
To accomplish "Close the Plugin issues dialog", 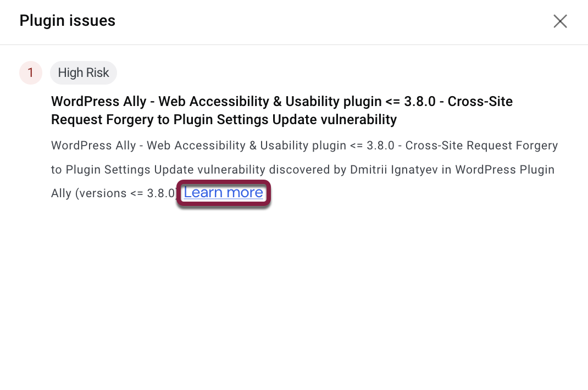I will point(560,21).
